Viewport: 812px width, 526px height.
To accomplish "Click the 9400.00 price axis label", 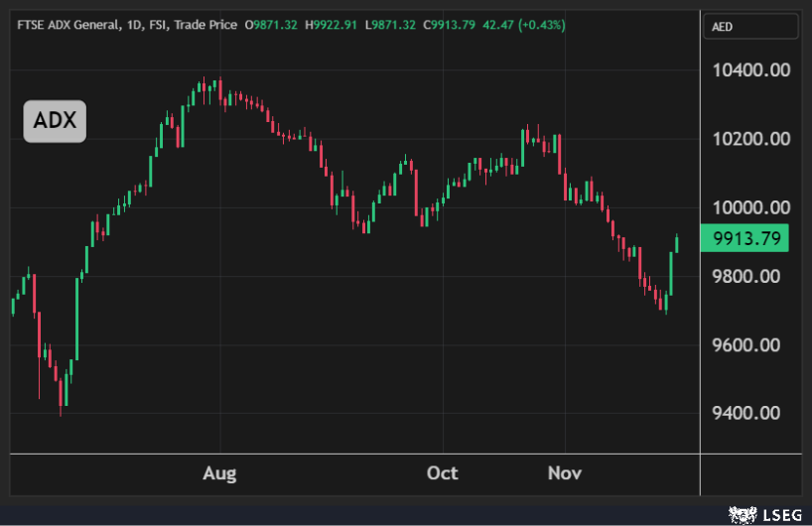I will 751,413.
